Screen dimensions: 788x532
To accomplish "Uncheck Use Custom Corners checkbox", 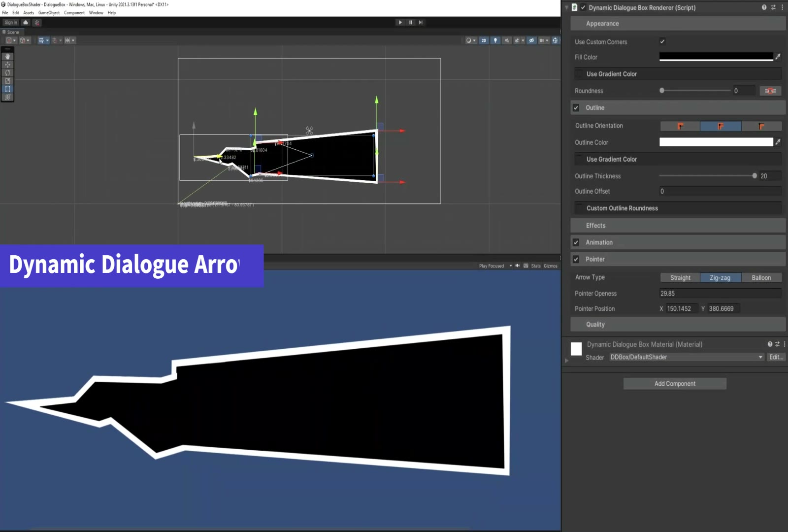I will point(662,42).
